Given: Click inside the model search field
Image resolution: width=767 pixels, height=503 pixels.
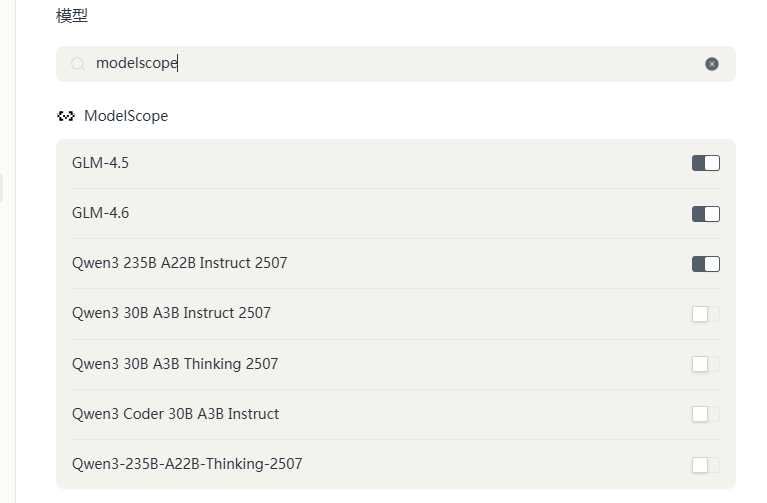Looking at the screenshot, I should pyautogui.click(x=396, y=64).
